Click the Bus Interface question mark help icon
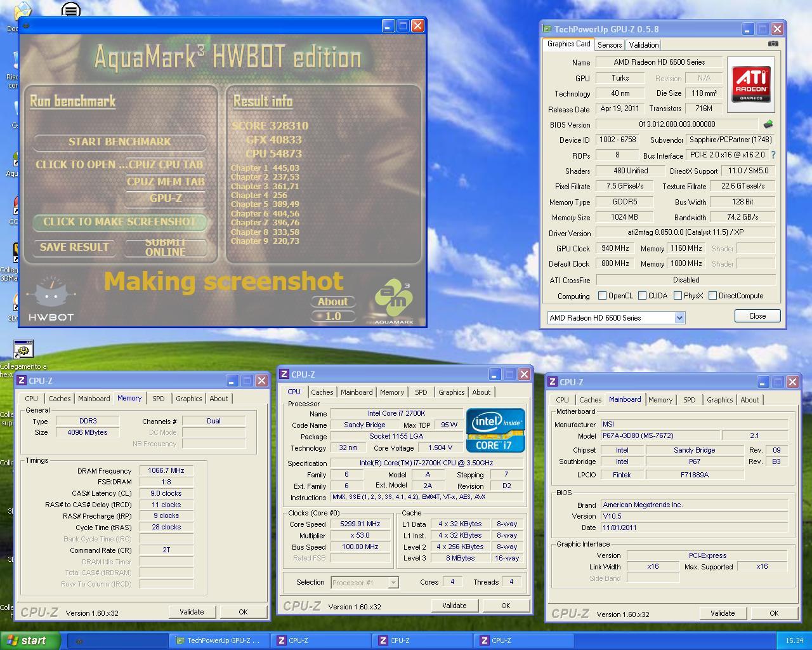The width and height of the screenshot is (812, 650). tap(773, 155)
